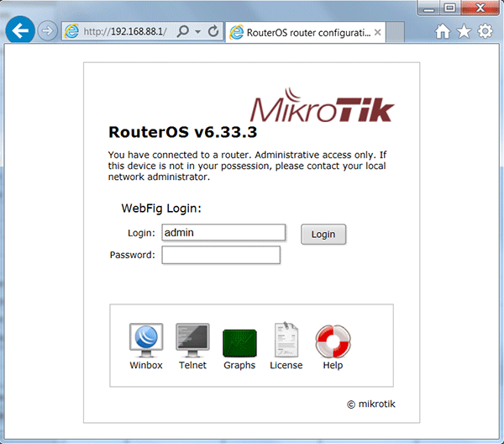
Task: Click the WebFig Login: label
Action: [161, 209]
